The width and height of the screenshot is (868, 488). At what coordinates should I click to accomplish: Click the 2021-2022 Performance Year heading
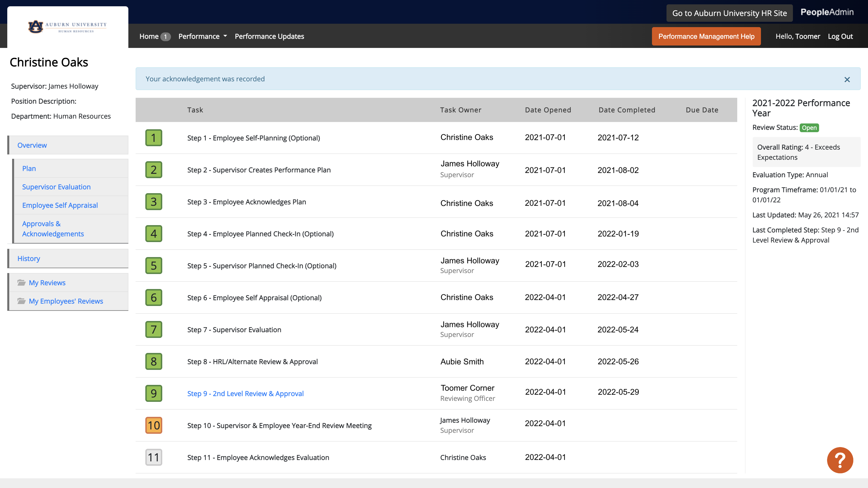(x=801, y=108)
